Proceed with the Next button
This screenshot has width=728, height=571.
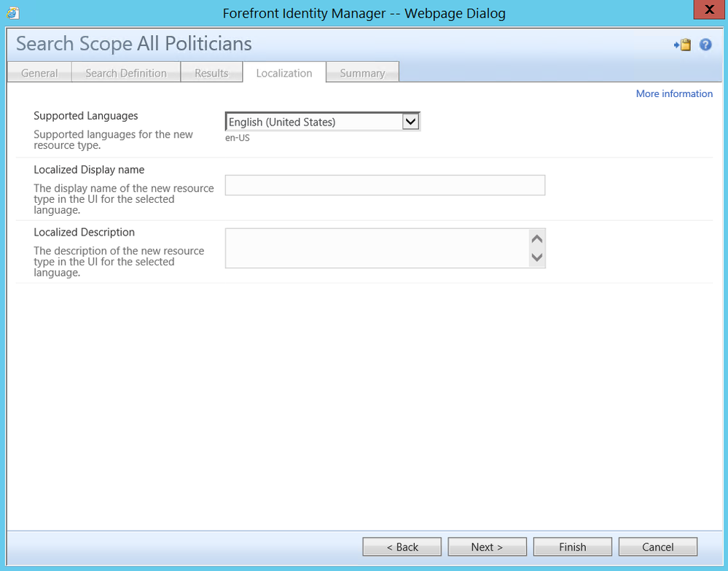(x=487, y=547)
